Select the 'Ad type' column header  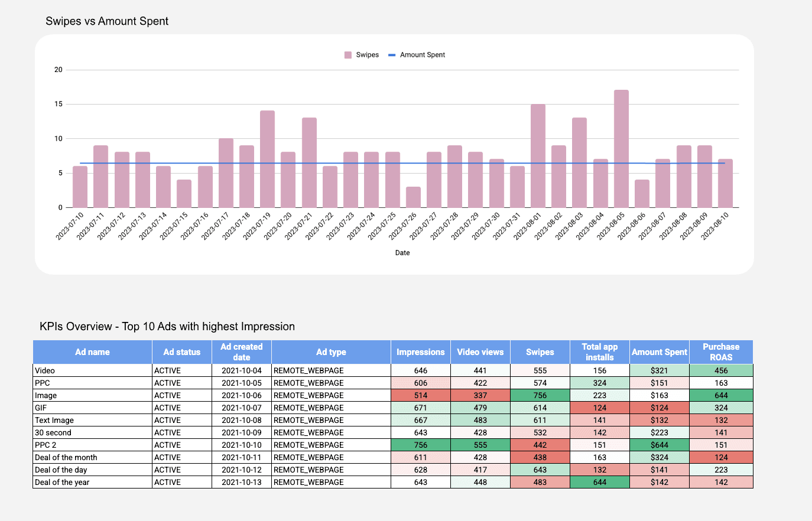[331, 352]
